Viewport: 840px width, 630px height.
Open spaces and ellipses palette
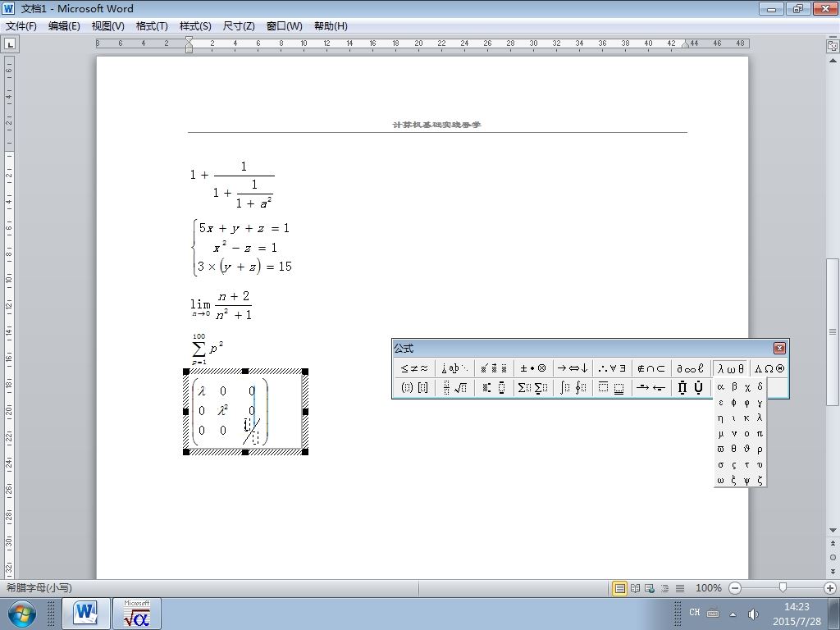tap(454, 368)
